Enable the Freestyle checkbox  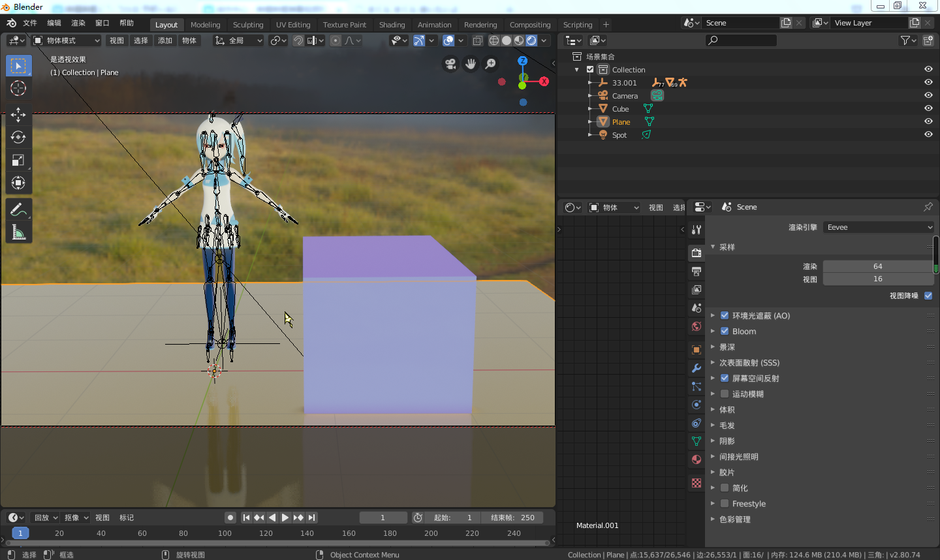click(x=725, y=503)
